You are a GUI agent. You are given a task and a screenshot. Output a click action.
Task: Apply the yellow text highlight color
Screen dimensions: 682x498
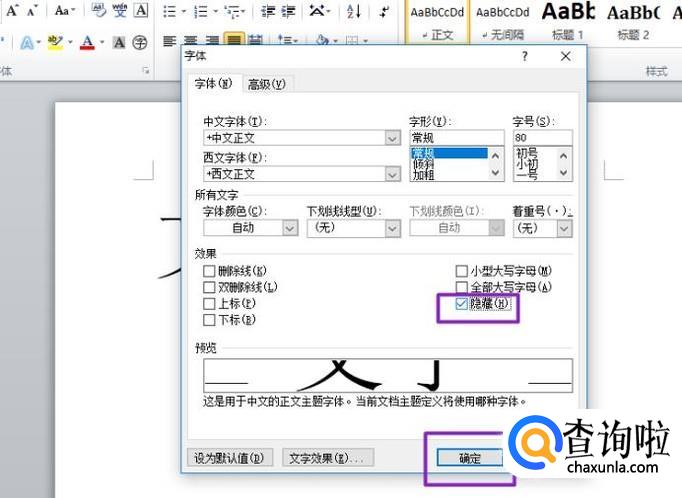pos(55,43)
